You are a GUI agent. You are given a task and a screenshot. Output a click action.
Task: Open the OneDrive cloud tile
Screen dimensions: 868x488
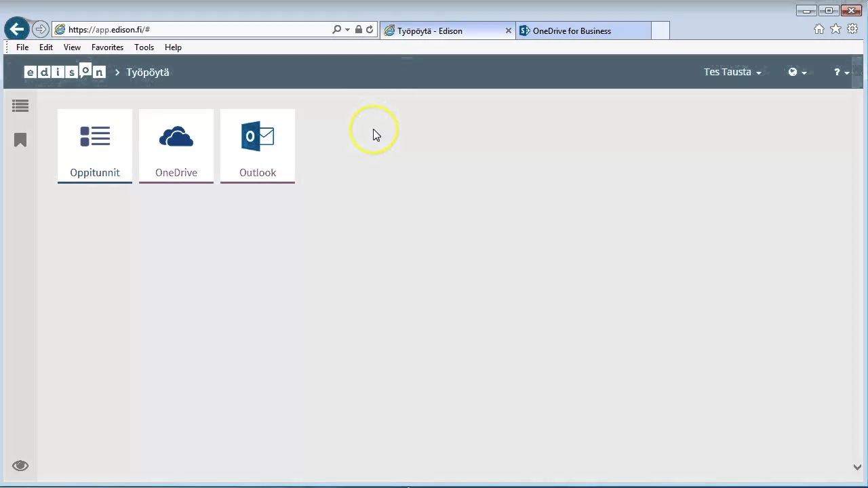[x=176, y=146]
